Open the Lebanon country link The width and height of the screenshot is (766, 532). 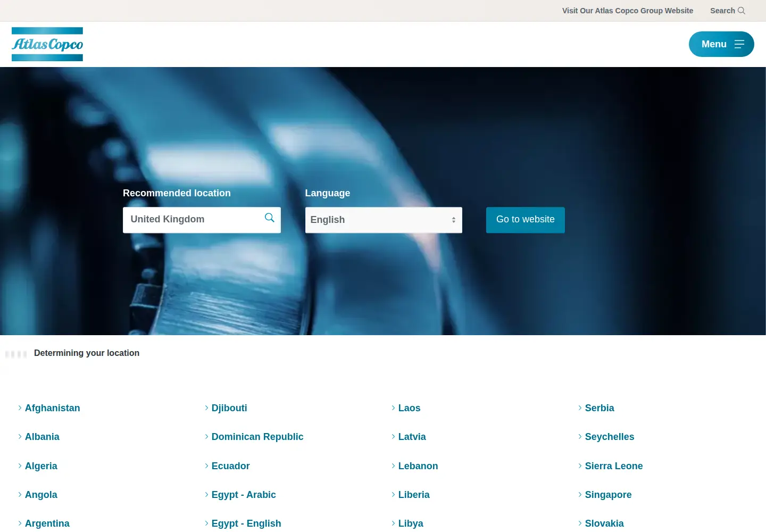tap(418, 466)
